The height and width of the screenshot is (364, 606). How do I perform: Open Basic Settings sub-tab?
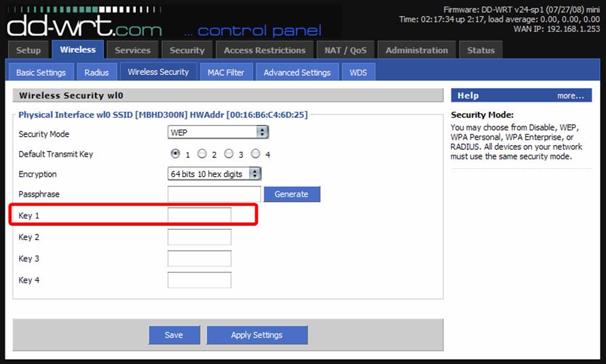(x=41, y=72)
